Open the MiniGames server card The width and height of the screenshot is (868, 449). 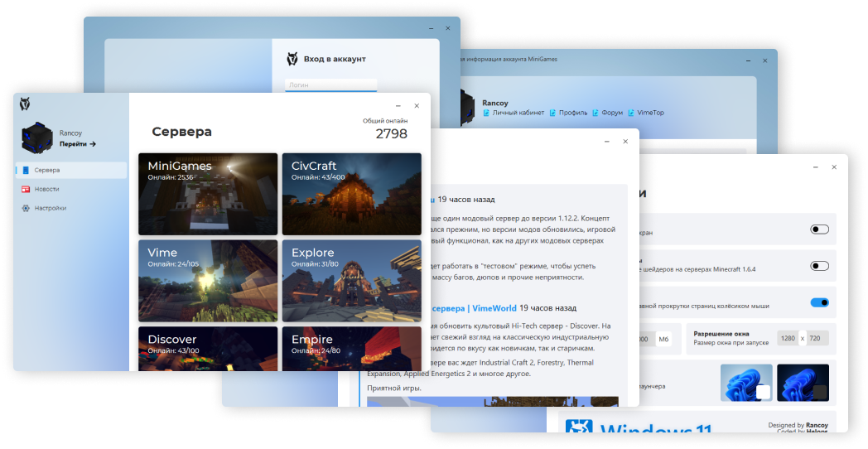[x=209, y=193]
